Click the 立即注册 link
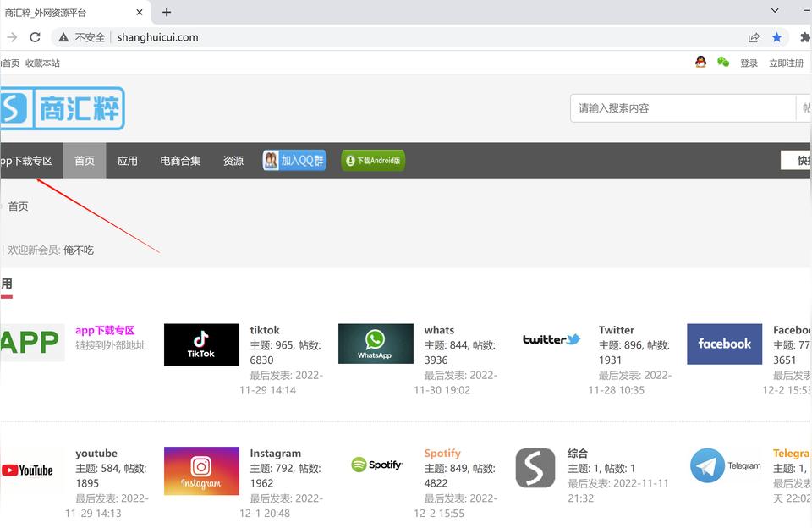812x528 pixels. click(x=786, y=63)
